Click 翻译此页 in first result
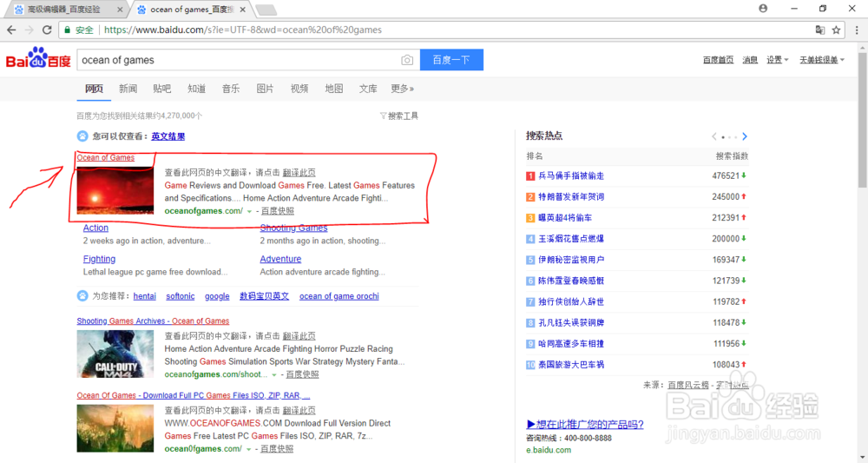This screenshot has height=463, width=868. coord(299,173)
